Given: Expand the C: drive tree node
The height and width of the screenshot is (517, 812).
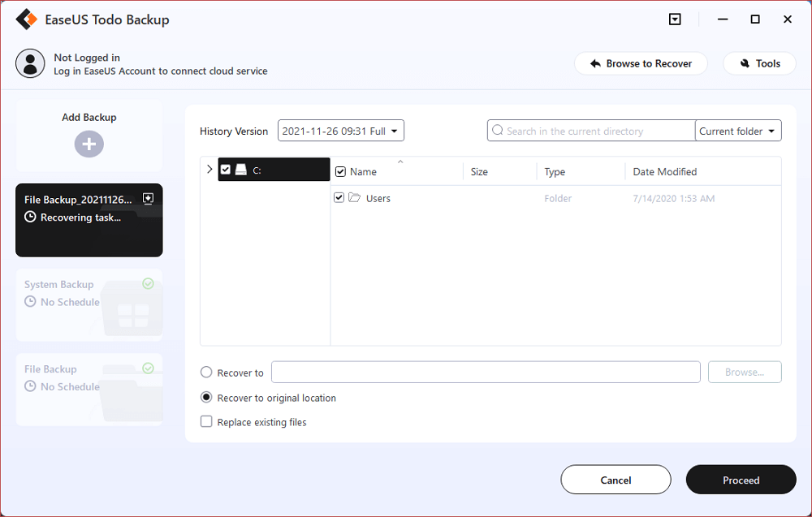Looking at the screenshot, I should tap(209, 170).
